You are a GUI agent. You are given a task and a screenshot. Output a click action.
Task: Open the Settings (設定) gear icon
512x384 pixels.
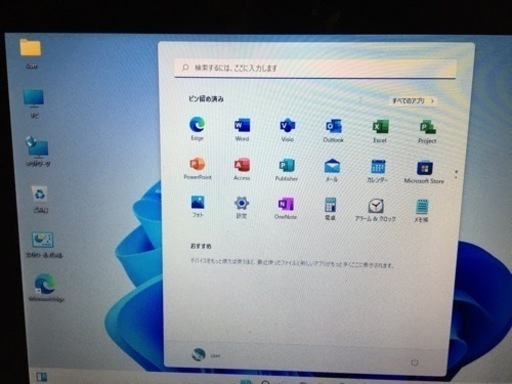[x=241, y=207]
